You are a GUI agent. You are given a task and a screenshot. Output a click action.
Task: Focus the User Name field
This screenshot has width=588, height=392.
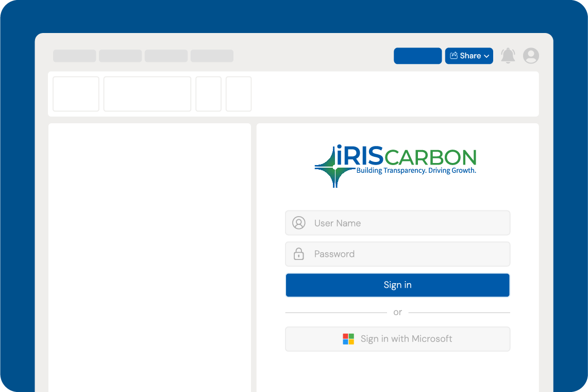click(x=397, y=223)
